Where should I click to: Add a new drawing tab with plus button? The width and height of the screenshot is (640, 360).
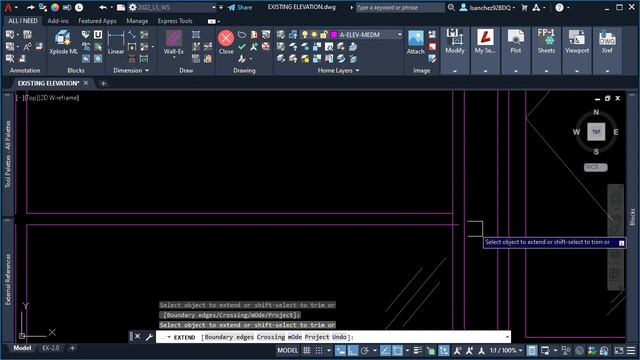pos(103,83)
